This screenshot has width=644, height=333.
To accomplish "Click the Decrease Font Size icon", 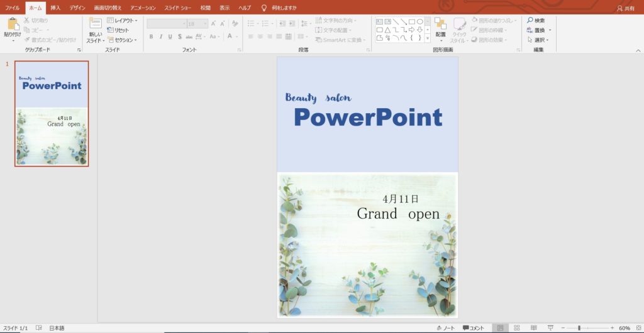I will 222,24.
